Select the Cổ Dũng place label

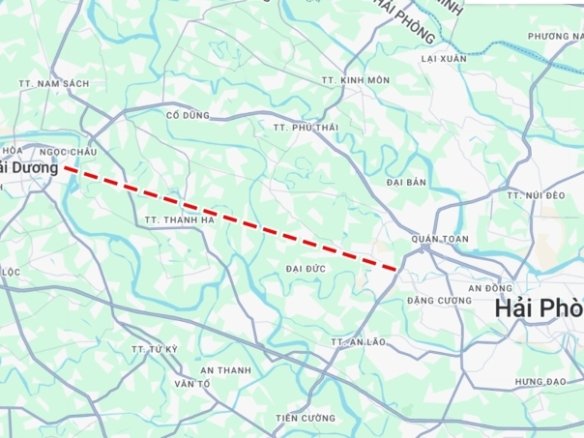(188, 115)
